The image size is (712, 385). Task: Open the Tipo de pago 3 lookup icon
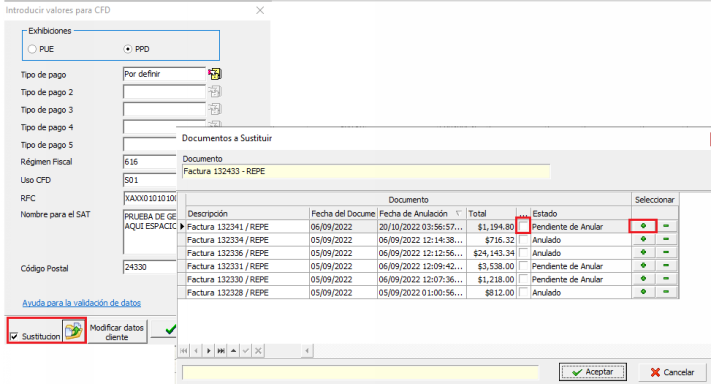click(x=215, y=109)
